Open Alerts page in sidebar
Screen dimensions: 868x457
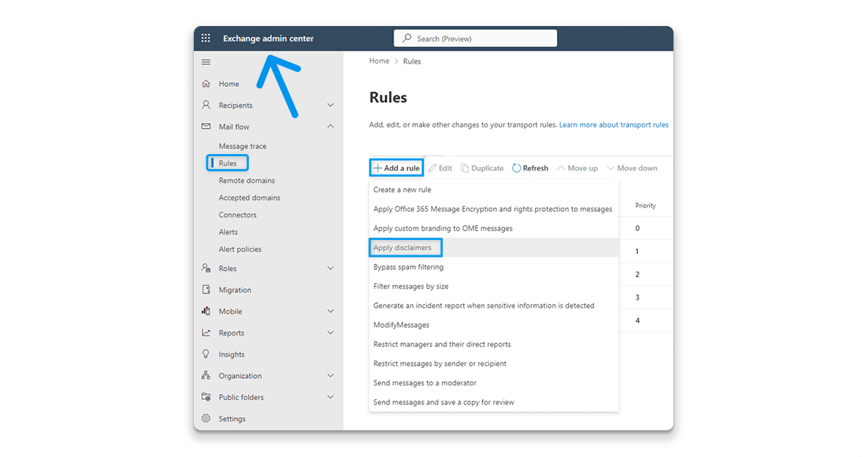pyautogui.click(x=229, y=232)
